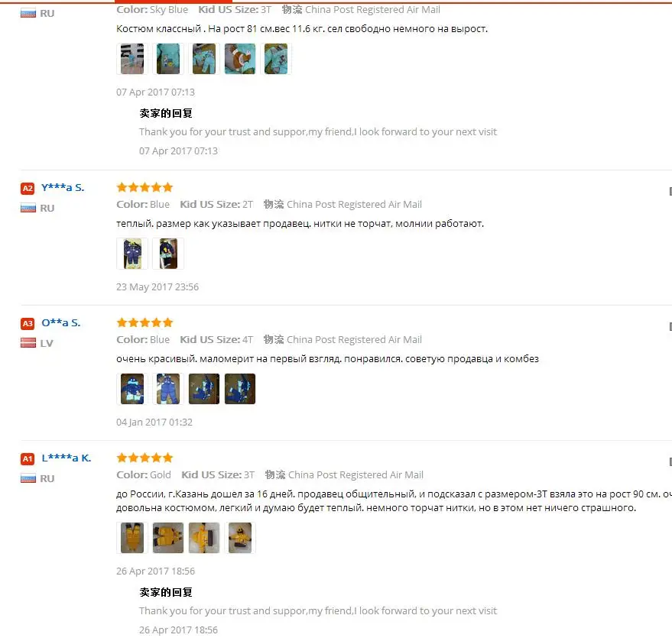Open last yellow suit photo in L****a K. review
Viewport: 672px width, 641px height.
point(240,538)
